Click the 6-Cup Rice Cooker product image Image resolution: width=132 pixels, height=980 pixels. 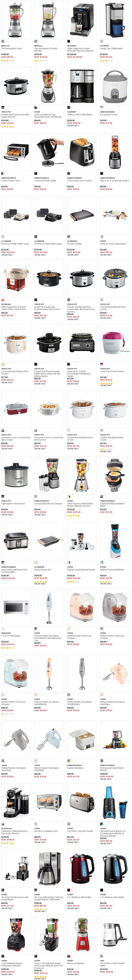pos(115,86)
